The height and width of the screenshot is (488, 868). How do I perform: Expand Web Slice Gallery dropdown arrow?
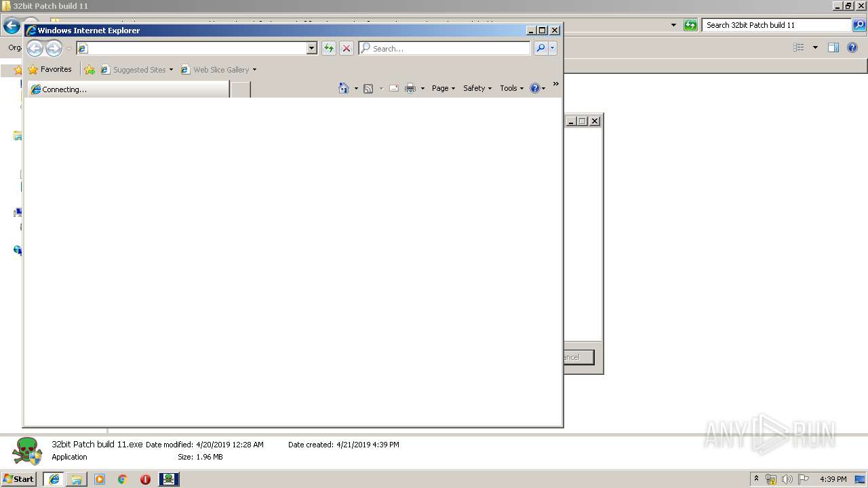click(x=254, y=70)
